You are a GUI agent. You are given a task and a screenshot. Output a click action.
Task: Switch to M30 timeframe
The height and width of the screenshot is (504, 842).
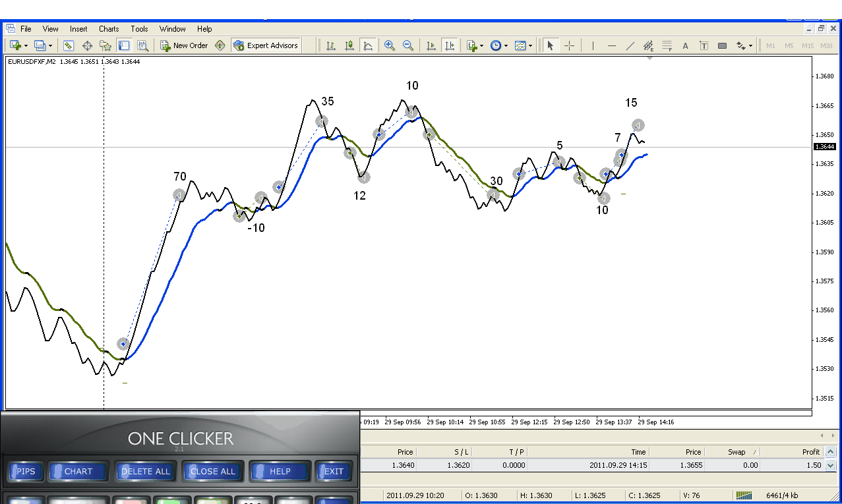point(826,45)
